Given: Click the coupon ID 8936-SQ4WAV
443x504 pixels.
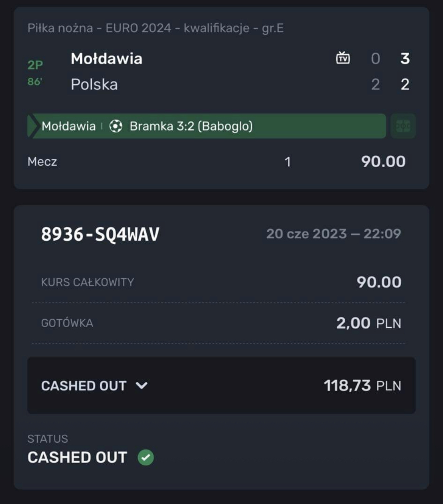Looking at the screenshot, I should click(100, 234).
